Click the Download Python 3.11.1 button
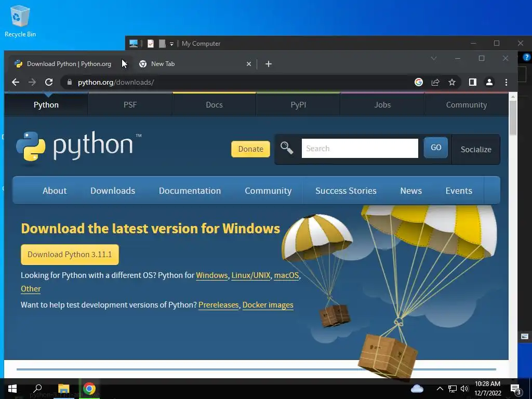The width and height of the screenshot is (532, 399). (x=70, y=255)
